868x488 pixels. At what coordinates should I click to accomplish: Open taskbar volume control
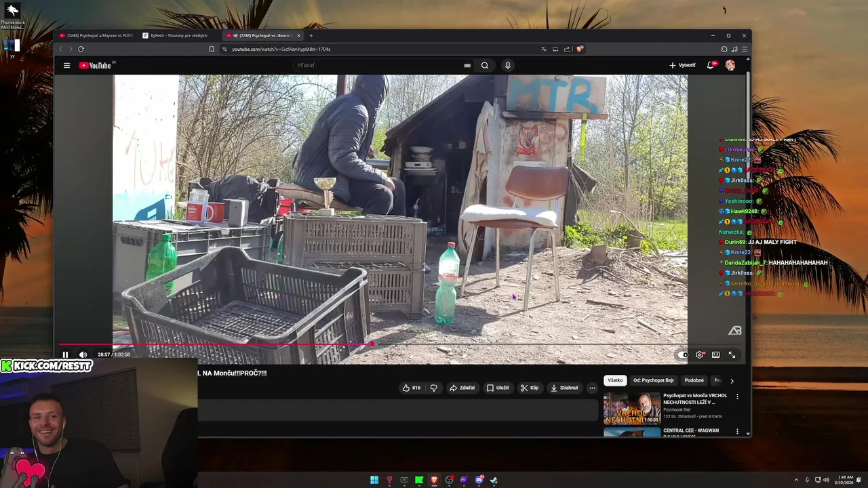[x=827, y=480]
